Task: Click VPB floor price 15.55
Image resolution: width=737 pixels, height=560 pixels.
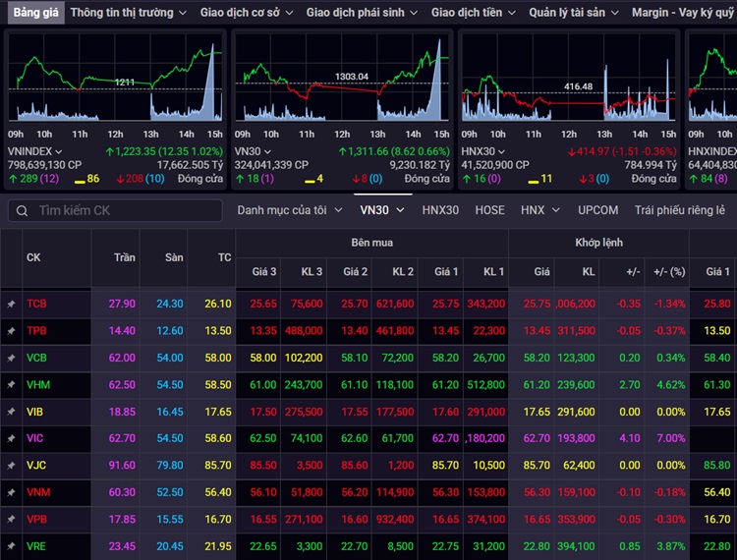Action: 170,519
